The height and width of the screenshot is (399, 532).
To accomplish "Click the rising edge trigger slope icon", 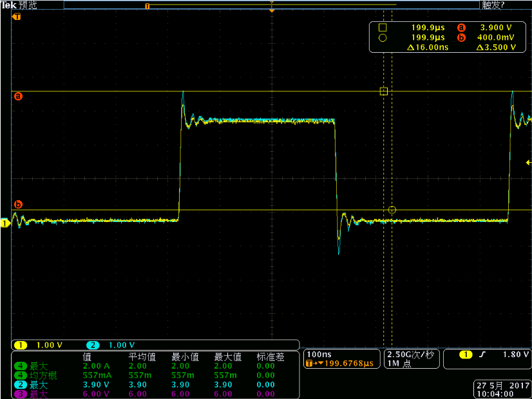I will tap(482, 355).
